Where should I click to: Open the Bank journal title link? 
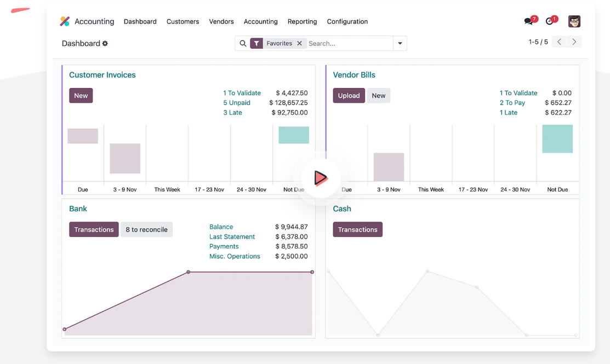[78, 209]
